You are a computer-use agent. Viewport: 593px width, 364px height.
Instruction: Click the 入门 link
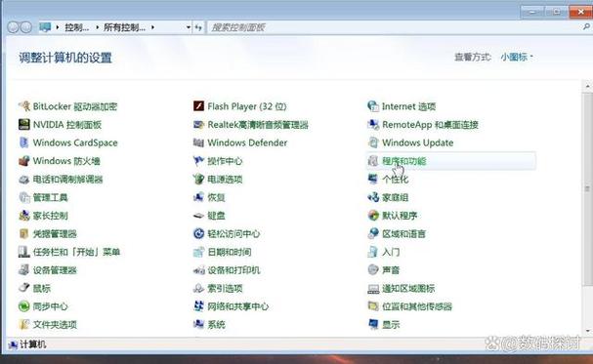[391, 252]
